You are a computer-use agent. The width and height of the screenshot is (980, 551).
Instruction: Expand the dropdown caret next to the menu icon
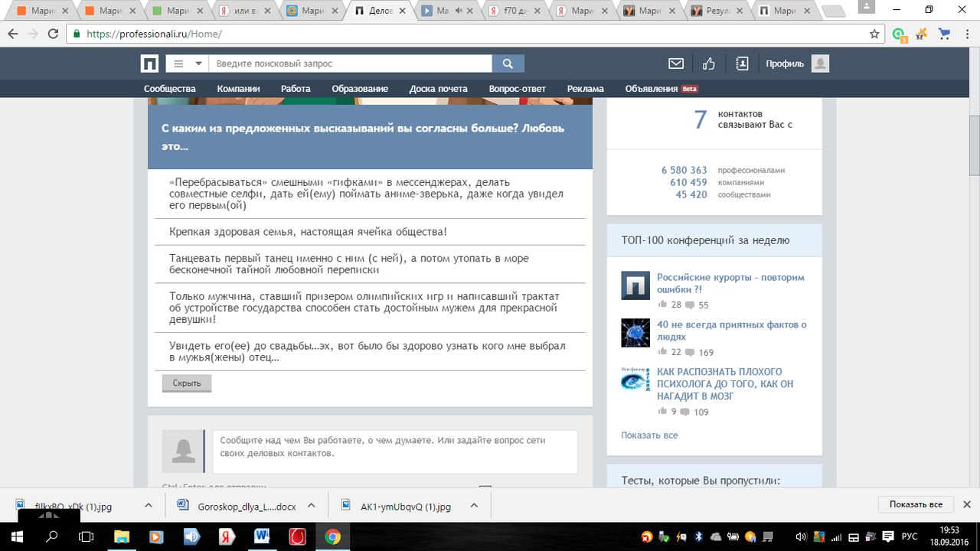[199, 64]
